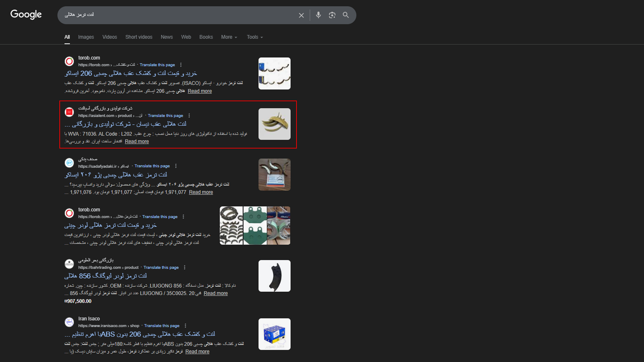Clear the search query with X icon
The width and height of the screenshot is (644, 362).
click(x=301, y=15)
